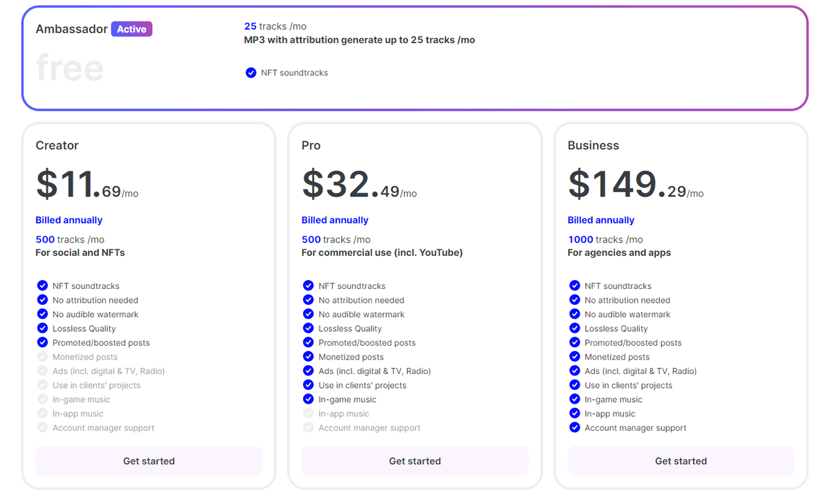
Task: Click the Business plan title
Action: (593, 145)
